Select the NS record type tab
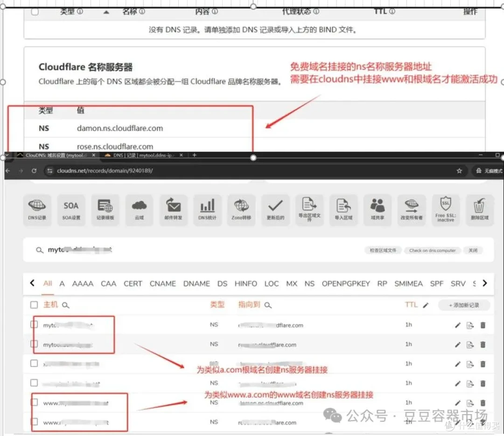 click(x=309, y=284)
